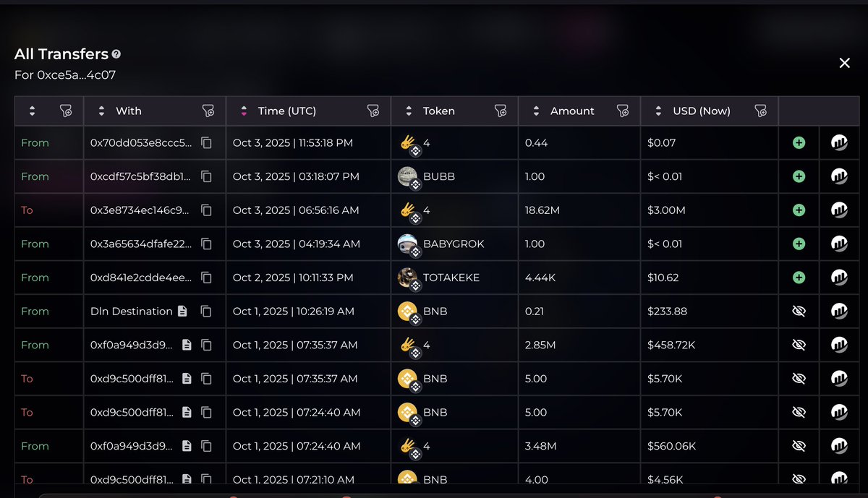The height and width of the screenshot is (498, 868).
Task: Open the Dln Destination contract document icon
Action: [x=182, y=312]
